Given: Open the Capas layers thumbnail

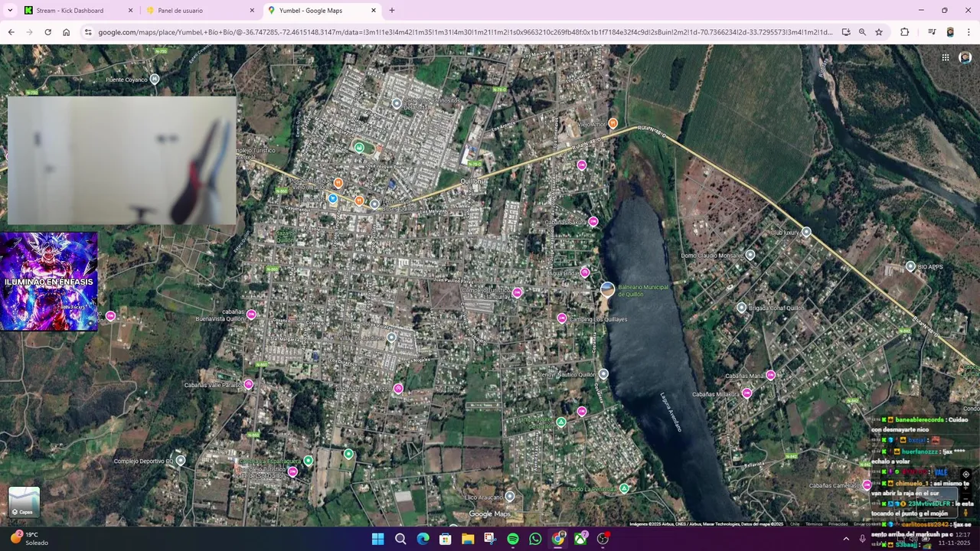Looking at the screenshot, I should pyautogui.click(x=24, y=502).
